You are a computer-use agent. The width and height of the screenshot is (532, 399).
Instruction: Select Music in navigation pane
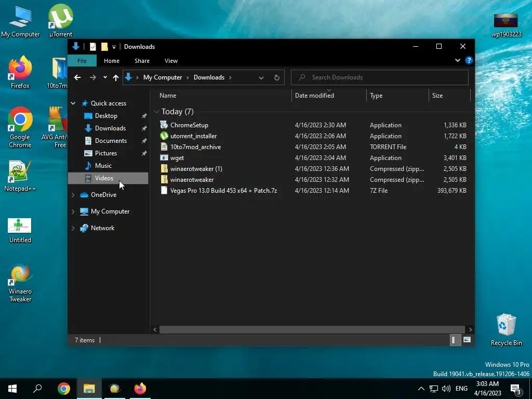click(103, 166)
